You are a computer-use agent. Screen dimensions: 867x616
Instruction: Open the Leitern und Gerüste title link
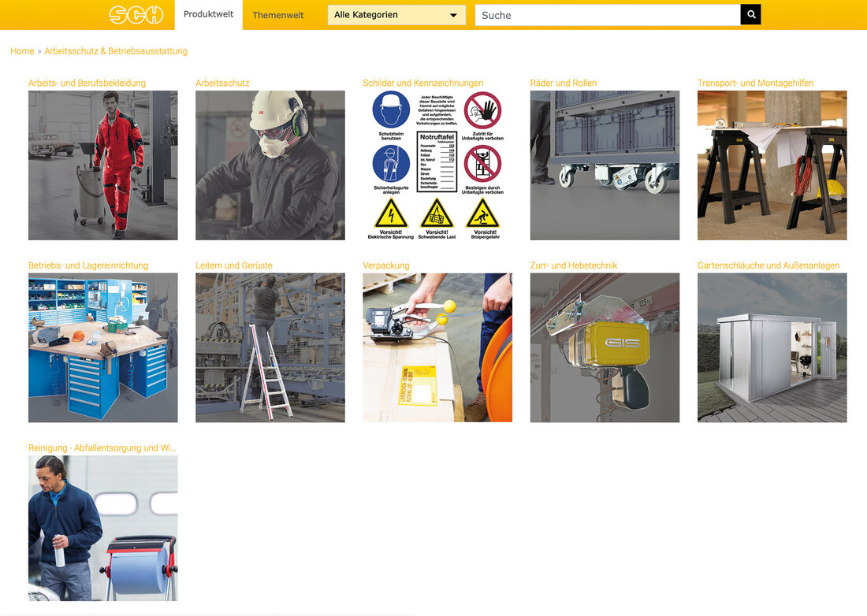click(x=234, y=265)
